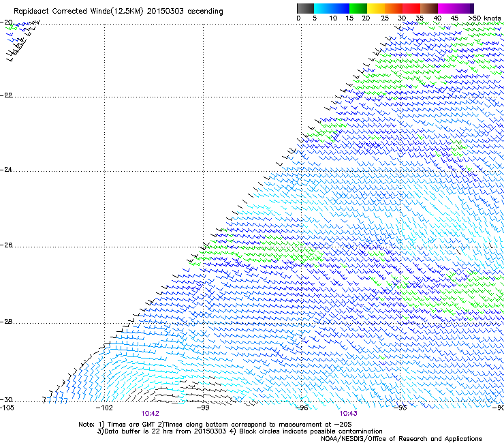The height and width of the screenshot is (443, 504).
Task: Click the green 15-20 knots color segment
Action: [x=358, y=8]
